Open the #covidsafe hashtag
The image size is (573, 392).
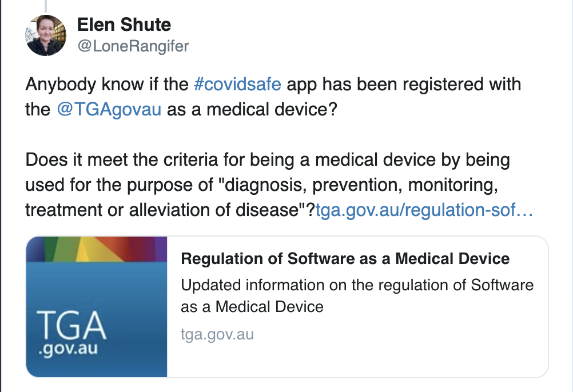237,85
